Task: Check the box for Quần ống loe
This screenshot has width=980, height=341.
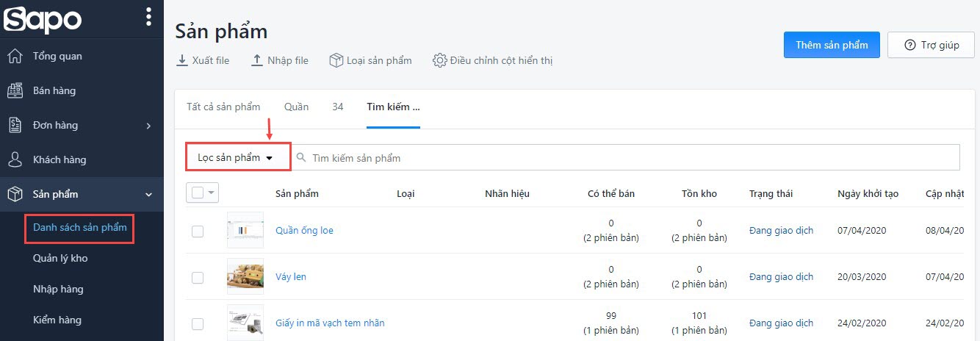Action: coord(197,231)
